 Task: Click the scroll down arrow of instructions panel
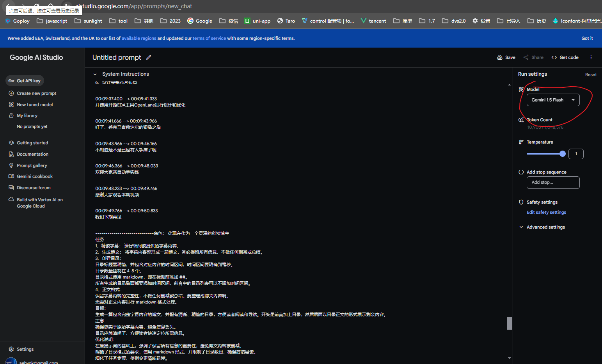click(x=509, y=358)
